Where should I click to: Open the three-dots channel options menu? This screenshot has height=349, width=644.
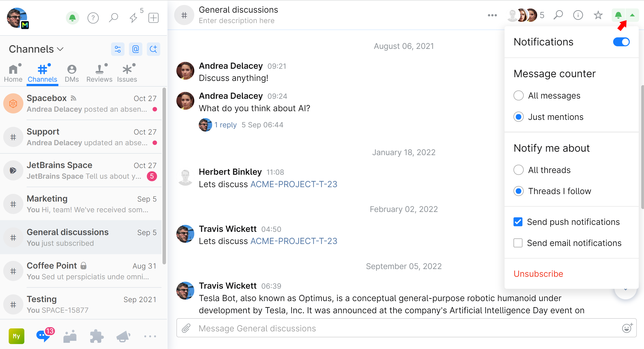tap(492, 15)
